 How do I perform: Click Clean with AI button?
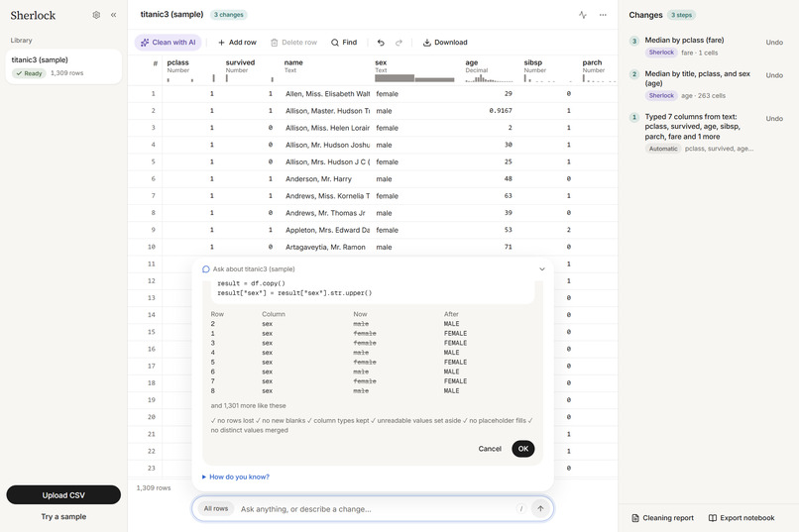(x=169, y=43)
